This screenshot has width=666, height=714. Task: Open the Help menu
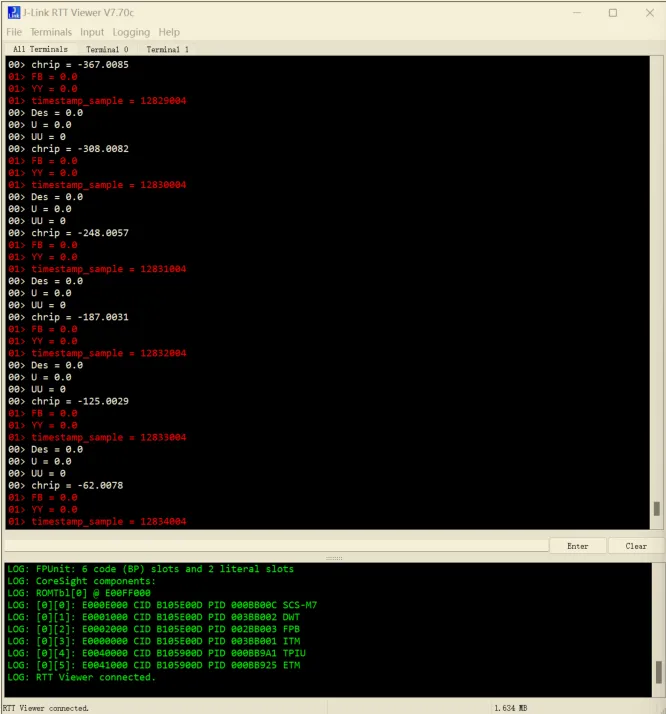169,32
